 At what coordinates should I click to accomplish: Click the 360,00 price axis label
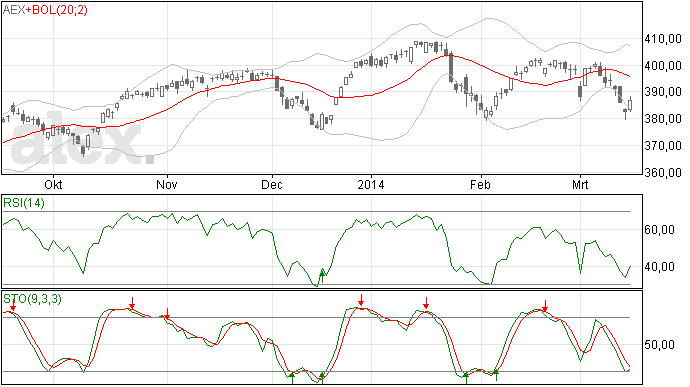(663, 173)
